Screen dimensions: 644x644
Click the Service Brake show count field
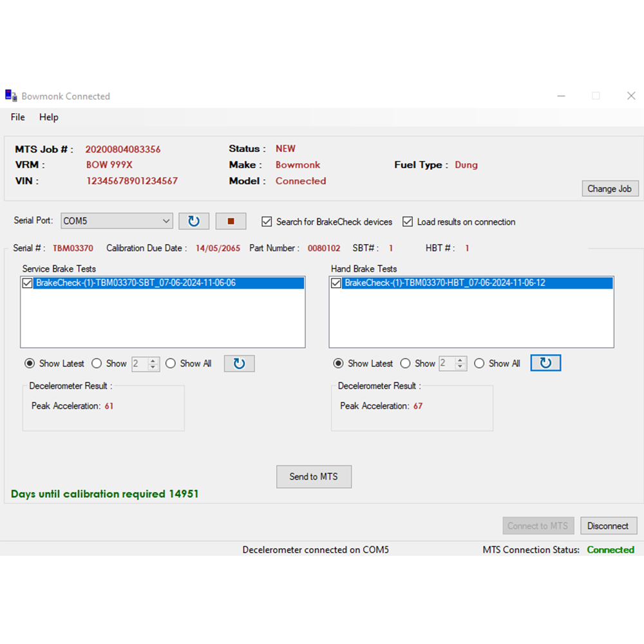click(140, 363)
